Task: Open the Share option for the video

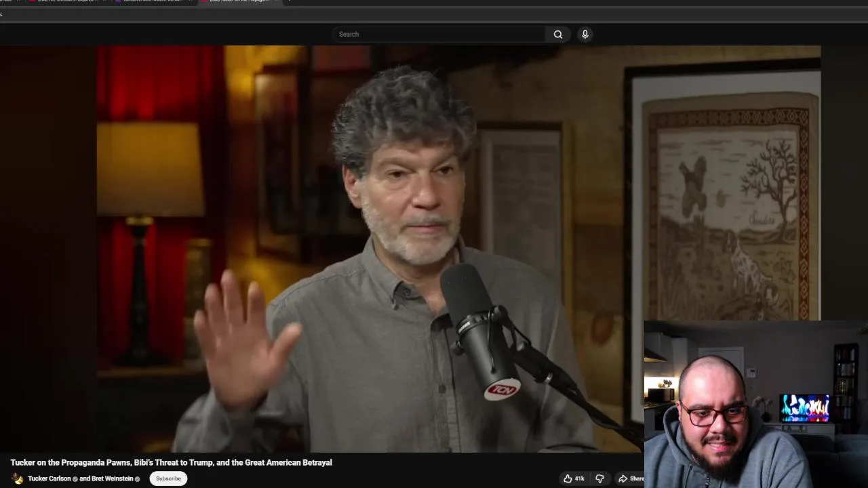Action: 631,479
